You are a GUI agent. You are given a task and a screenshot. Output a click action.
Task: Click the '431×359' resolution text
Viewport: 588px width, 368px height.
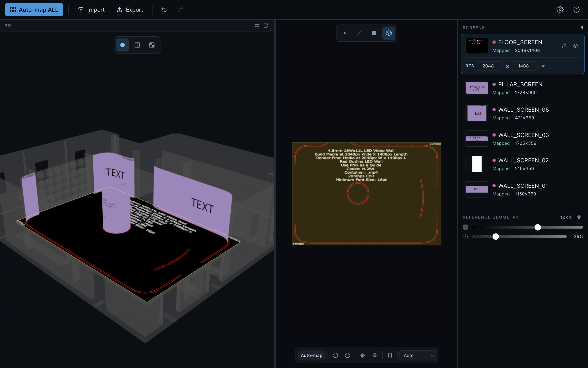coord(524,118)
